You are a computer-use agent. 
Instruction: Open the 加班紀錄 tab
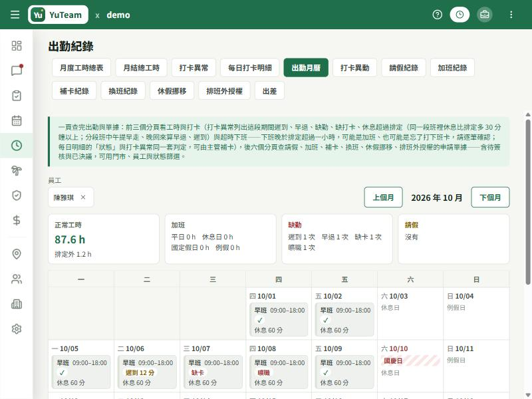pyautogui.click(x=452, y=68)
